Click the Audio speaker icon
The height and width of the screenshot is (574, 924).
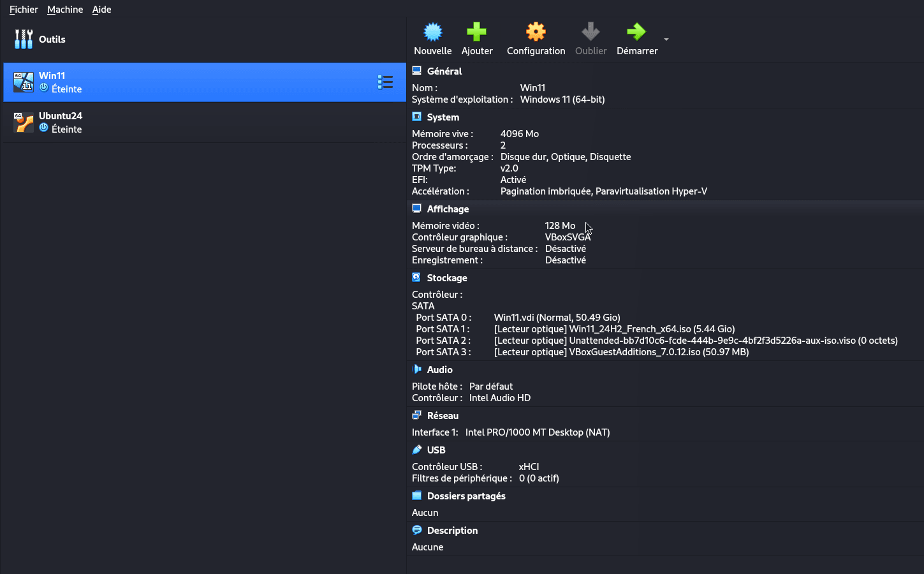click(417, 369)
